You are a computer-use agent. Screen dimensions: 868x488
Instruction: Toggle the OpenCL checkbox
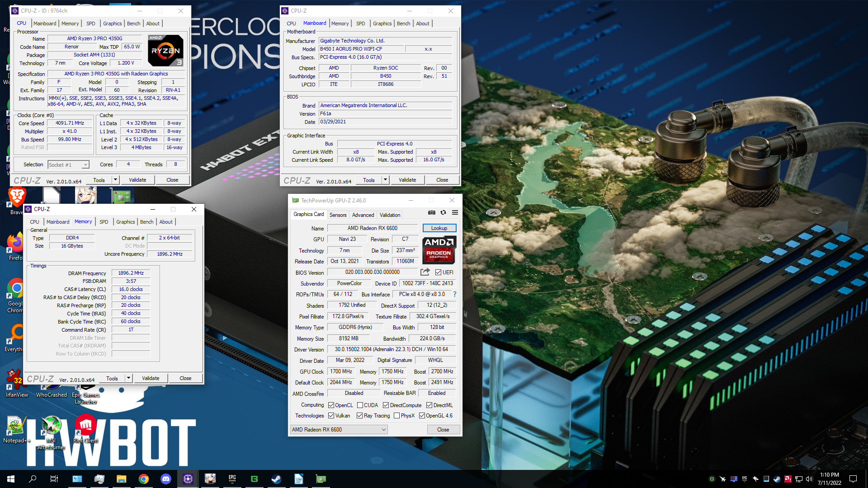[331, 405]
